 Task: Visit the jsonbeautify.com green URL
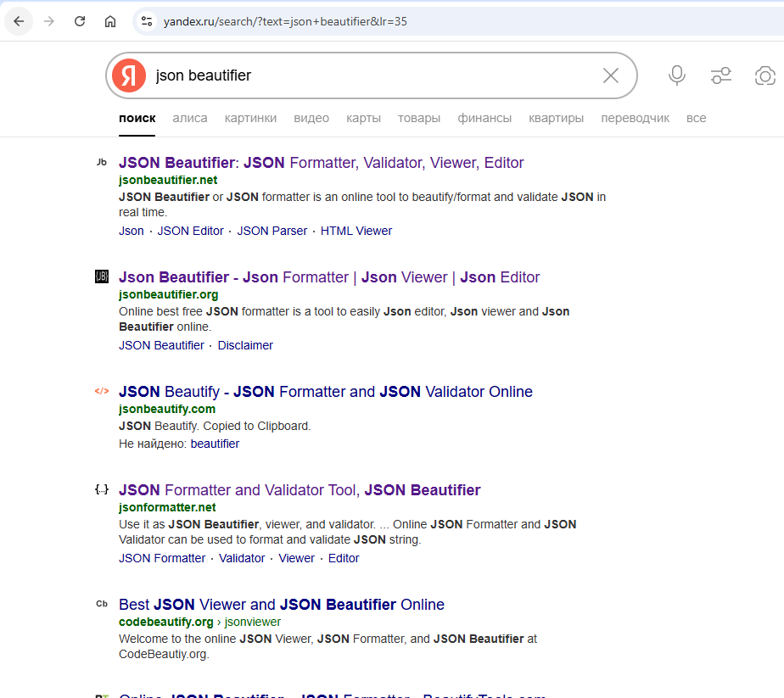click(167, 409)
